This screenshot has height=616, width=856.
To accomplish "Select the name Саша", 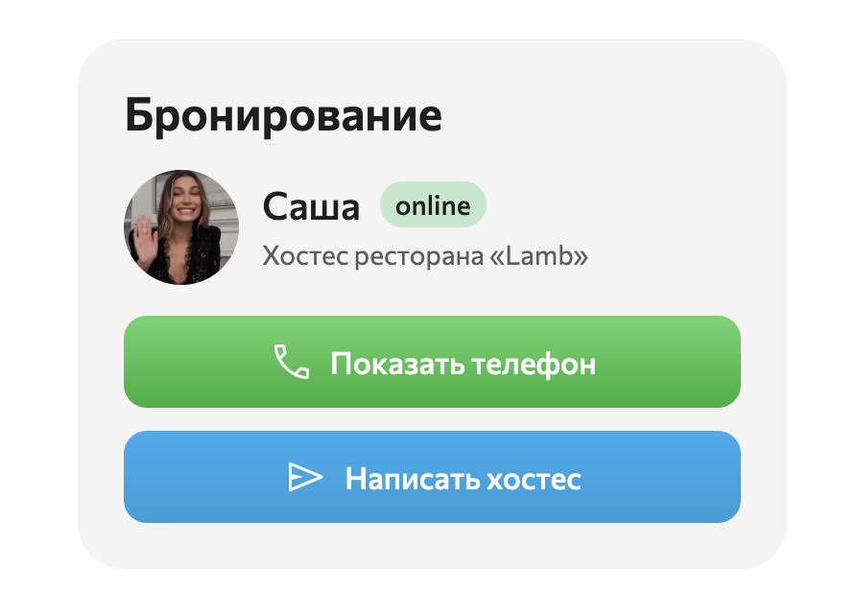I will click(x=311, y=207).
